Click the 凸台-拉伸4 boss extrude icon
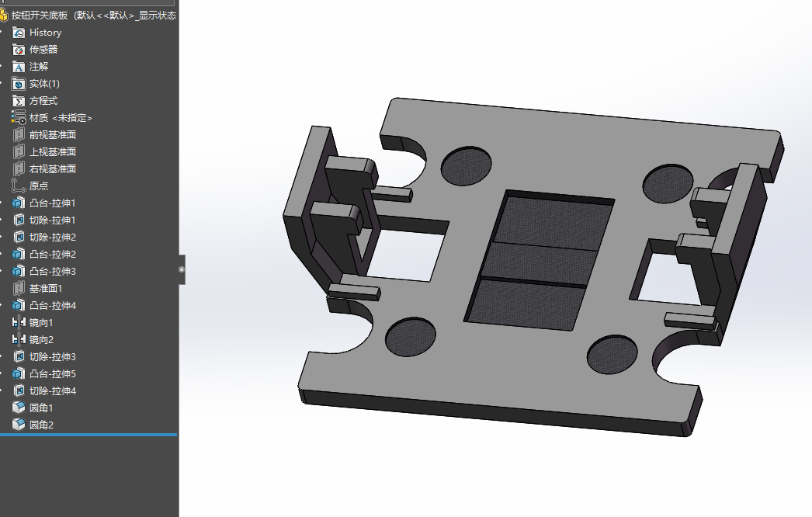This screenshot has height=517, width=812. tap(19, 306)
